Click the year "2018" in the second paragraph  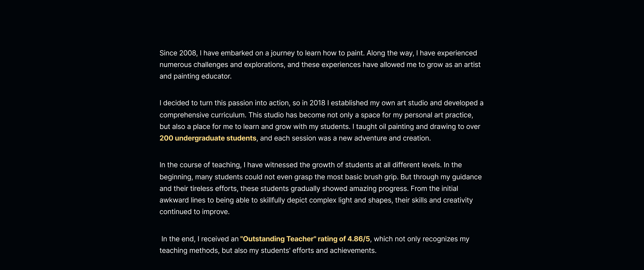(317, 103)
